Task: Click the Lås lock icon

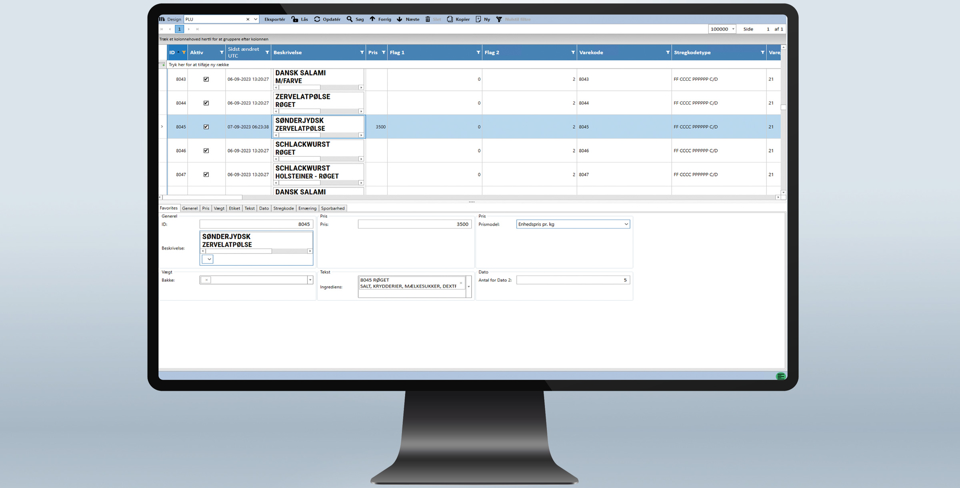Action: pos(295,19)
